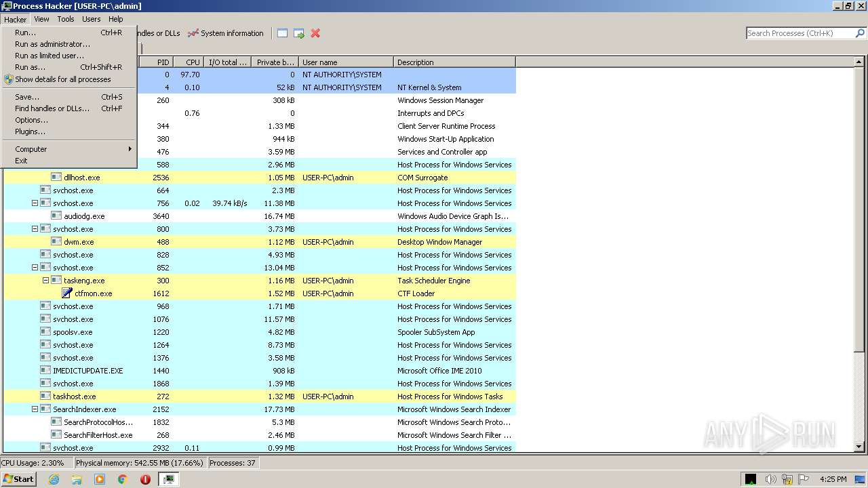Sort by Description column header
This screenshot has height=488, width=868.
click(x=454, y=62)
